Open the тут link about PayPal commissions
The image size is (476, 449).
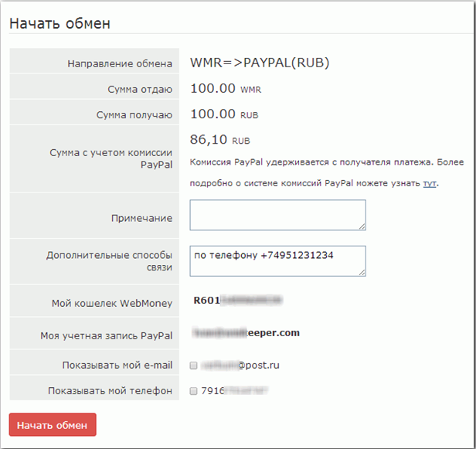pyautogui.click(x=430, y=183)
